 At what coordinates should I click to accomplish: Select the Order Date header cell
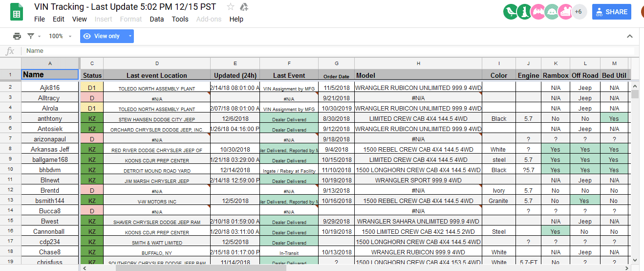(x=337, y=76)
